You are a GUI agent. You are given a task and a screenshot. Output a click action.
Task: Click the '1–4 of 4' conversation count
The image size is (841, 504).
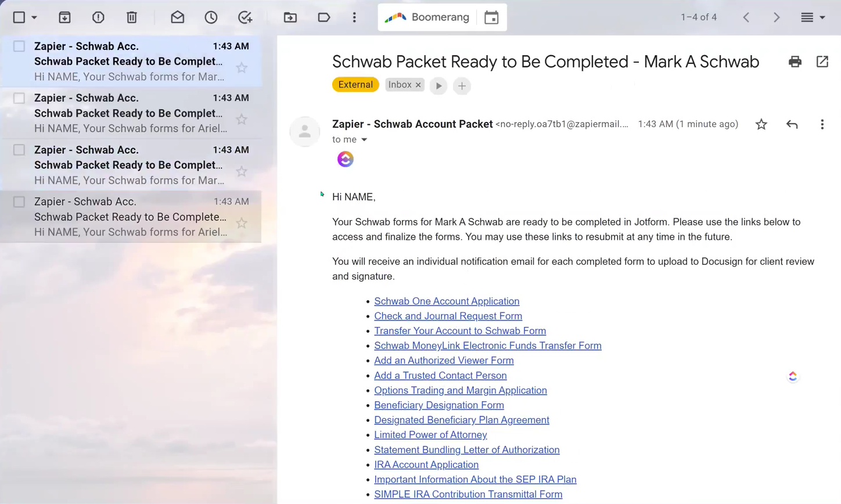(699, 17)
